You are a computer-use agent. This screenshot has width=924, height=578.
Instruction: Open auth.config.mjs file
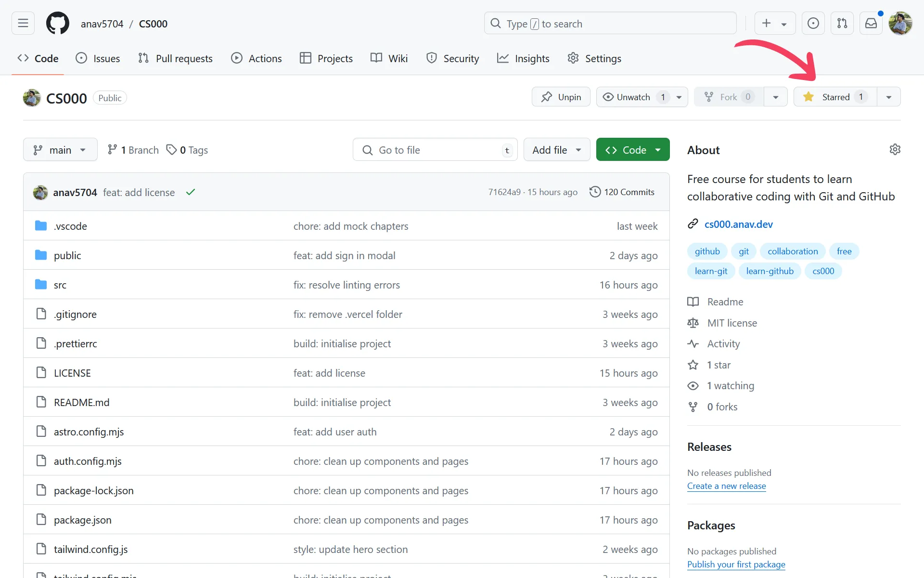coord(88,461)
